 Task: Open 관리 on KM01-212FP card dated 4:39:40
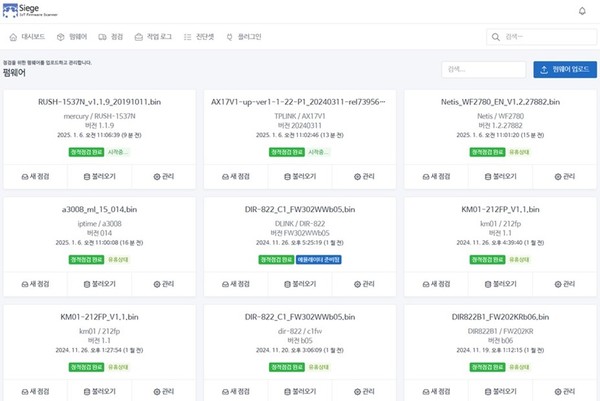coord(565,284)
